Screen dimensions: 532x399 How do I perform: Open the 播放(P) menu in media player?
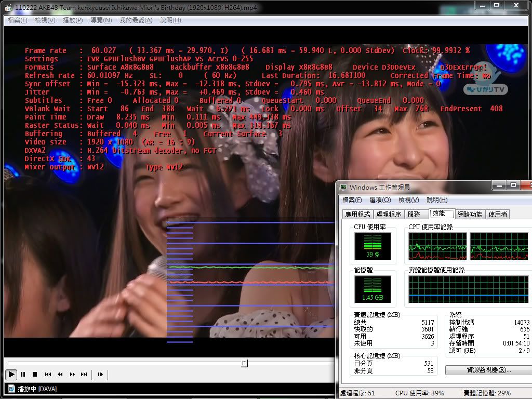click(73, 20)
